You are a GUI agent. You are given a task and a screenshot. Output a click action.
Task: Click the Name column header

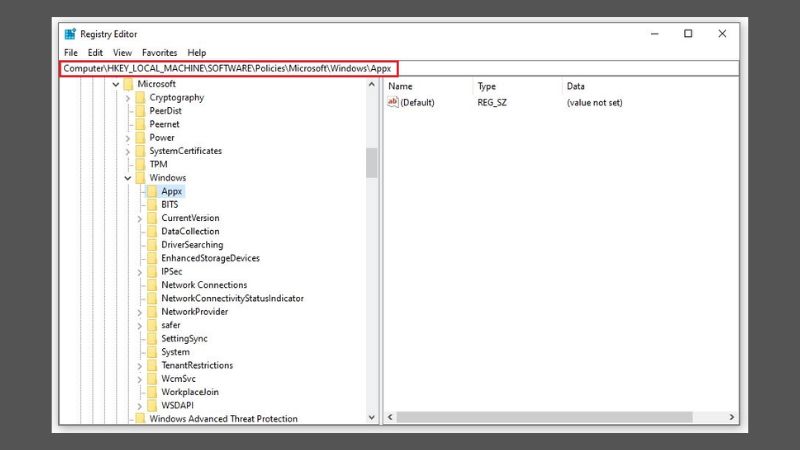(400, 87)
